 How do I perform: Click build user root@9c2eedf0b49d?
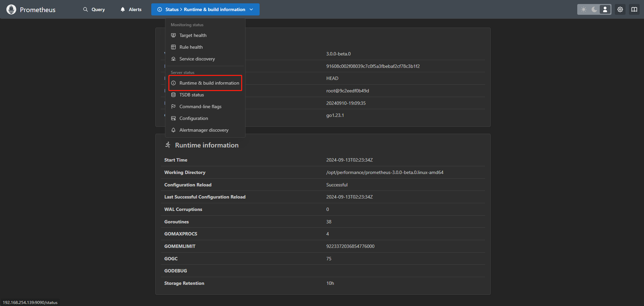point(347,91)
